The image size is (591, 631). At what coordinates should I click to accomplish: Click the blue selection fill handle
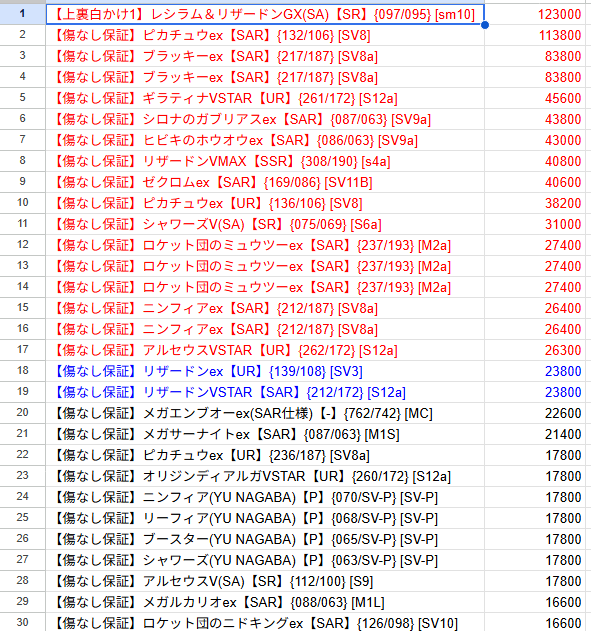(x=484, y=25)
